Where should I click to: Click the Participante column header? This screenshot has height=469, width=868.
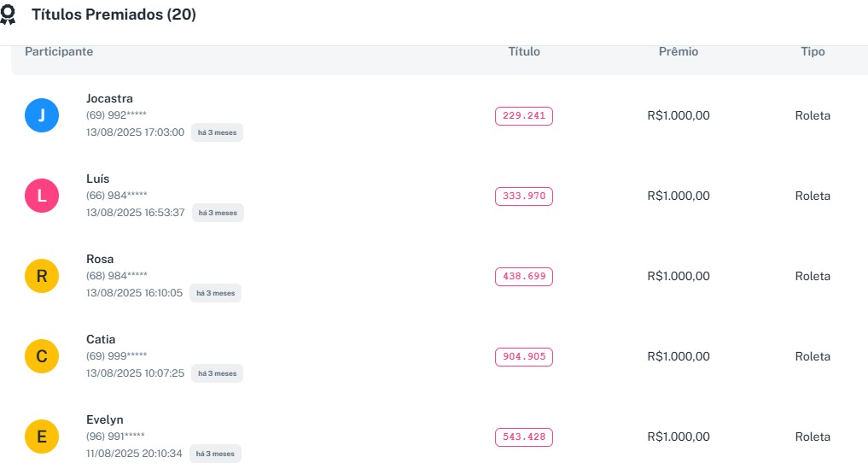pos(59,52)
